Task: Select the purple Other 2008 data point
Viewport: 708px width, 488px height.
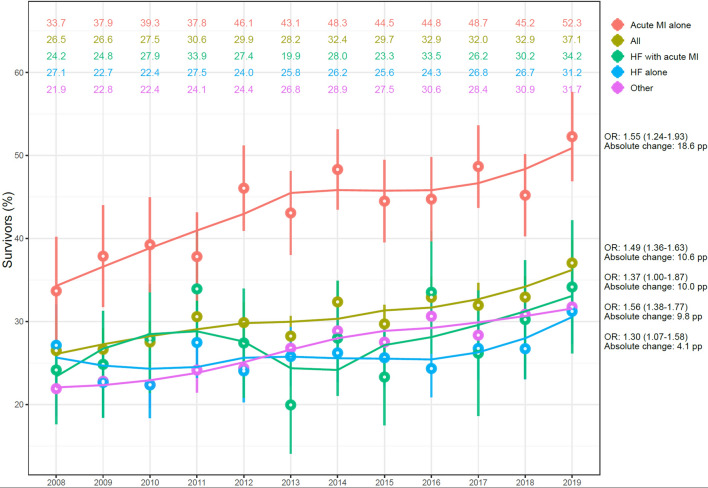Action: click(56, 388)
